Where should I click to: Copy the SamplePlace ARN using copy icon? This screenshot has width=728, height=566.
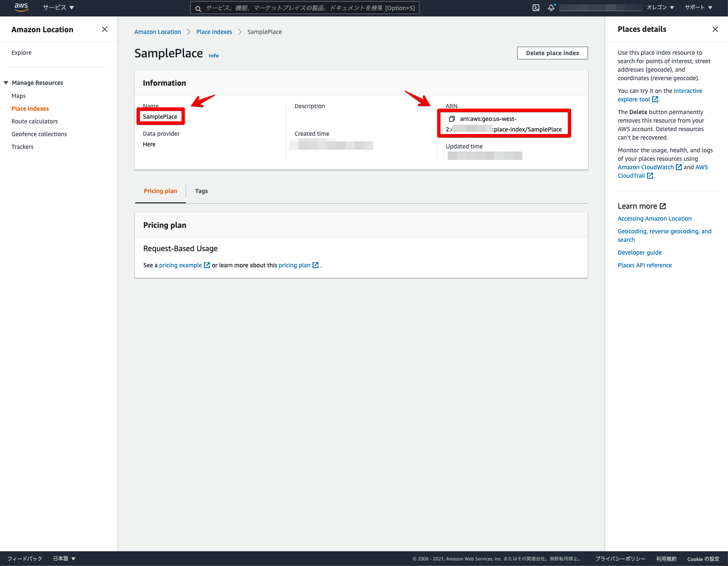click(x=452, y=119)
